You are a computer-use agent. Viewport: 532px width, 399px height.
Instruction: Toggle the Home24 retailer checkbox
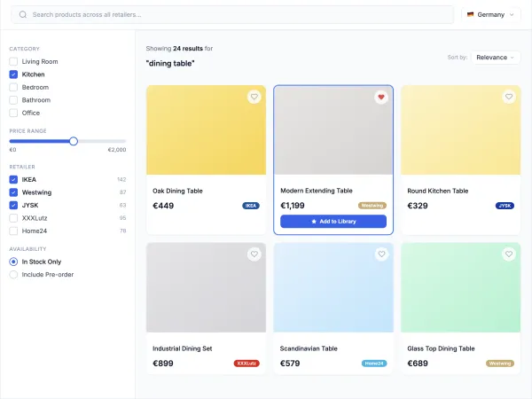13,231
